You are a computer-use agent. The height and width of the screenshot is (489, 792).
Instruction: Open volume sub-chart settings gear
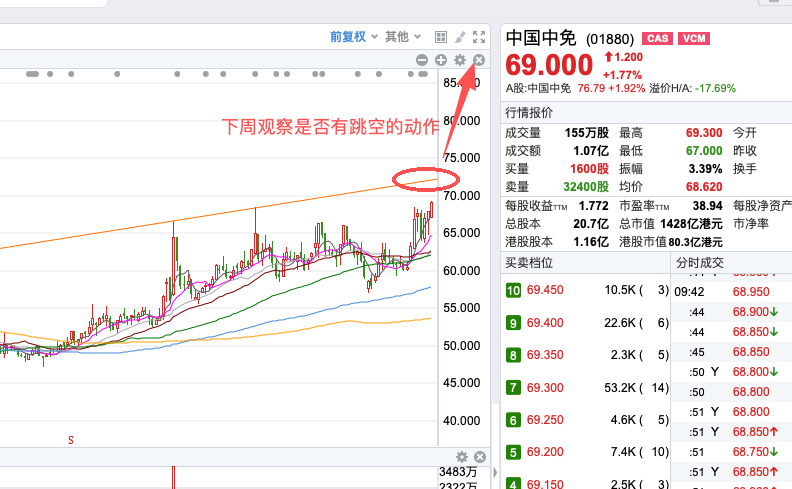[x=462, y=457]
